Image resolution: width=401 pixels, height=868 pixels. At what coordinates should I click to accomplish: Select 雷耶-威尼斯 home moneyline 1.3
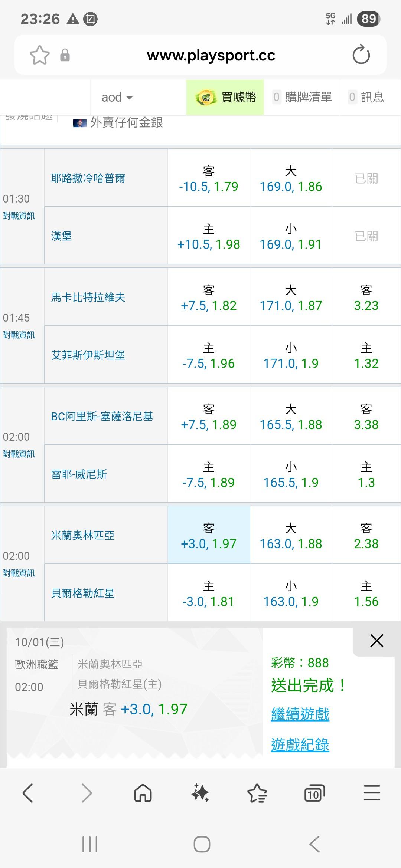point(366,474)
